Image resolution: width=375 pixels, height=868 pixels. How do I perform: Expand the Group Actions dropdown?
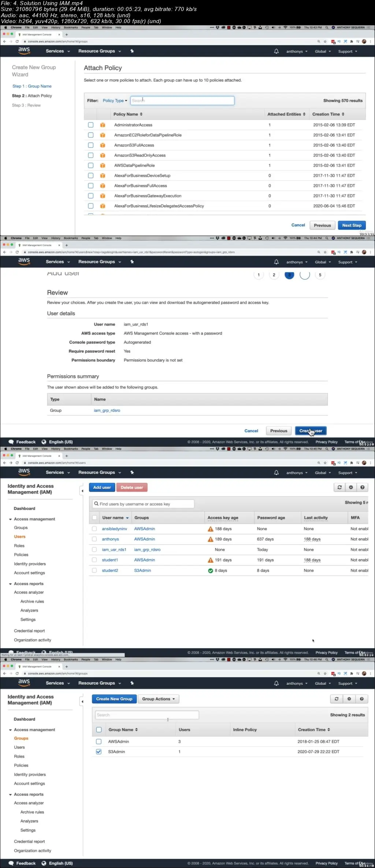pyautogui.click(x=158, y=699)
